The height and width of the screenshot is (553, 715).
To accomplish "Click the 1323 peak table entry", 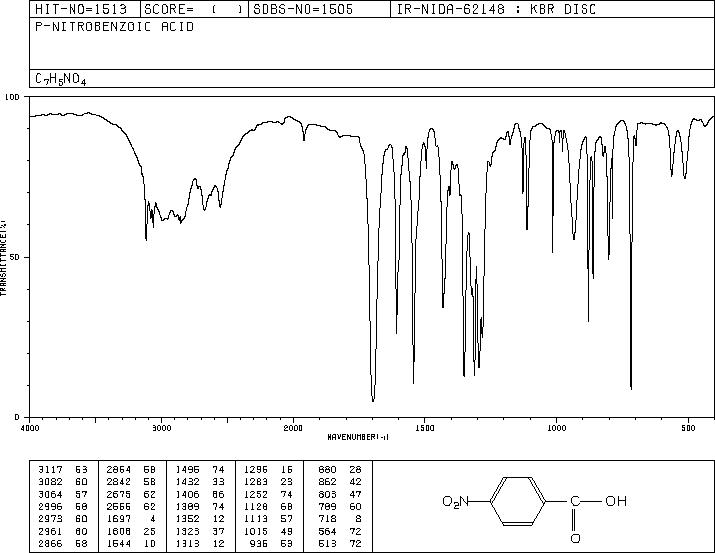I will click(x=200, y=532).
